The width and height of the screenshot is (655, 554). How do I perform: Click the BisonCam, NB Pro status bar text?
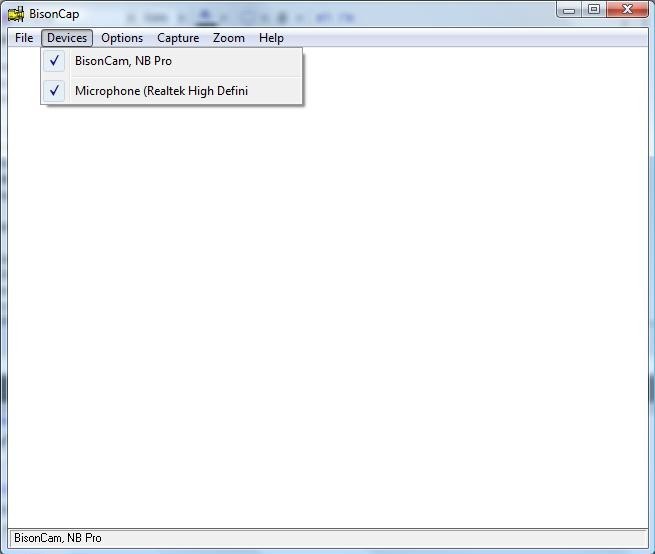[58, 538]
